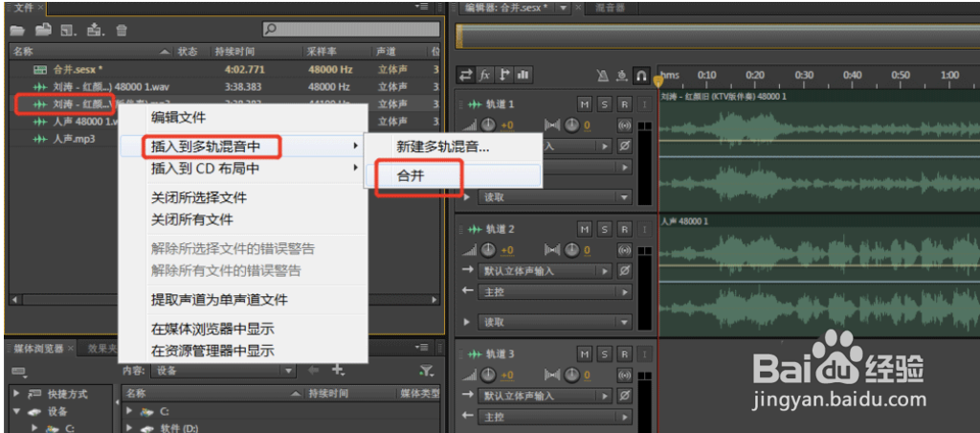Click 轨道 3 pan knob
Image resolution: width=980 pixels, height=433 pixels.
[572, 375]
